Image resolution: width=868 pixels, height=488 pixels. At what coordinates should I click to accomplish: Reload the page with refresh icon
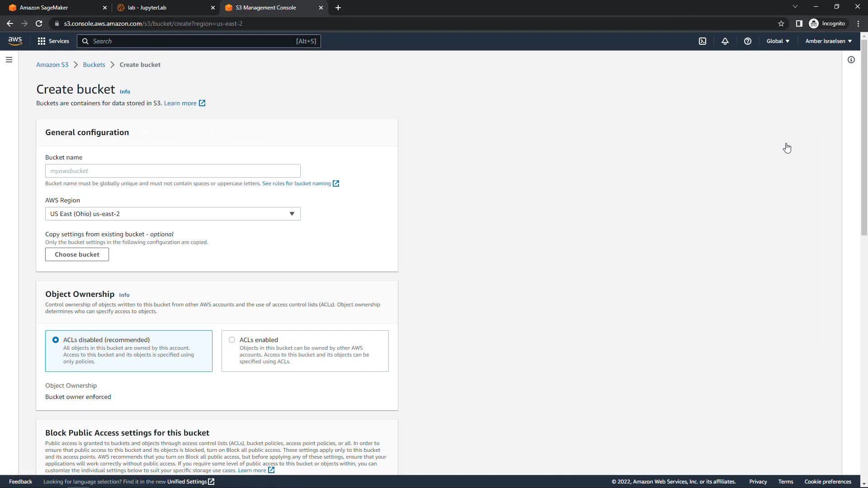(x=39, y=23)
